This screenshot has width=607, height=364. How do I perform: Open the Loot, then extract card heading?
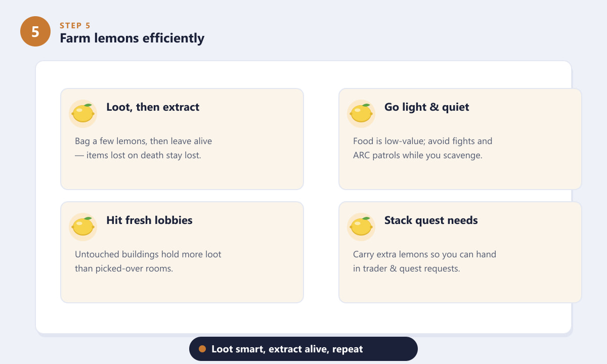153,107
